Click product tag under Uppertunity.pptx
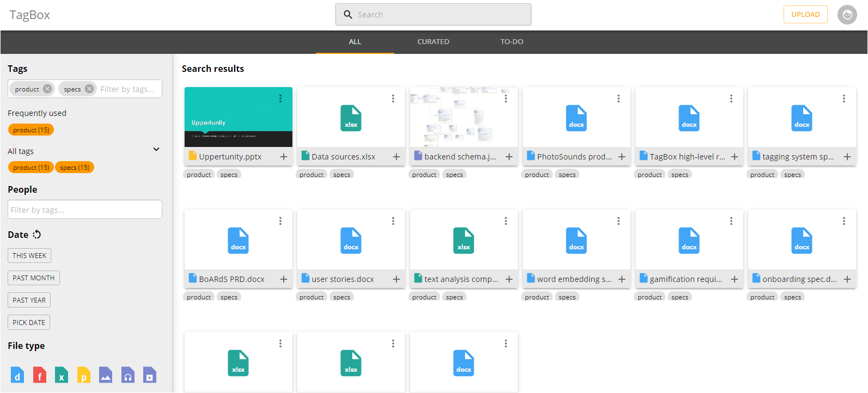 [x=199, y=174]
